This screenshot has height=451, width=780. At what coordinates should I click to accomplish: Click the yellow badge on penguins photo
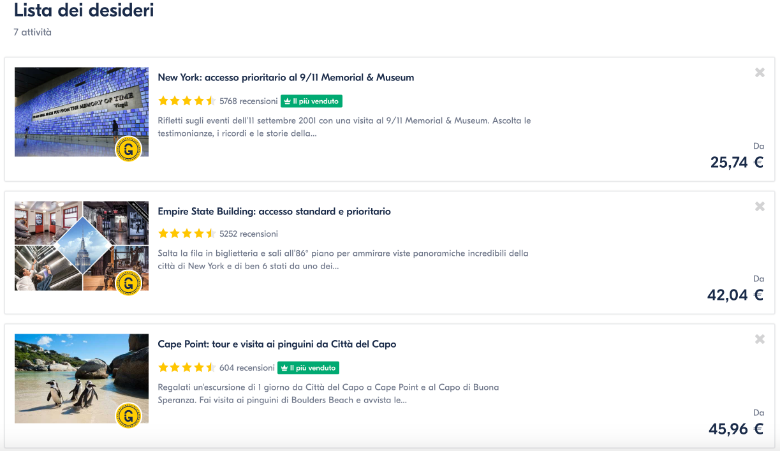pyautogui.click(x=128, y=415)
